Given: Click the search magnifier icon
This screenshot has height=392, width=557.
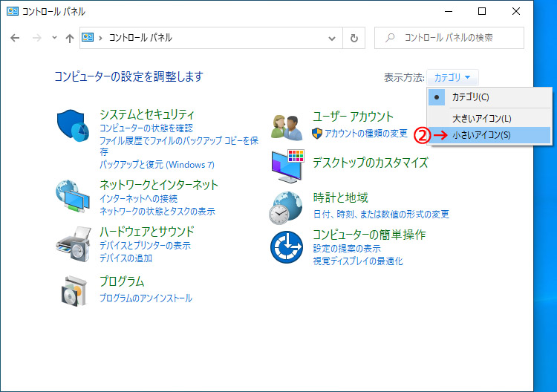Looking at the screenshot, I should point(390,37).
